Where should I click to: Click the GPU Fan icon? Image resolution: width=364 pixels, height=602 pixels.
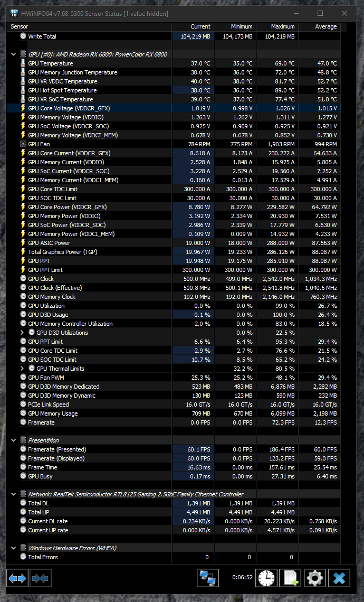[23, 144]
